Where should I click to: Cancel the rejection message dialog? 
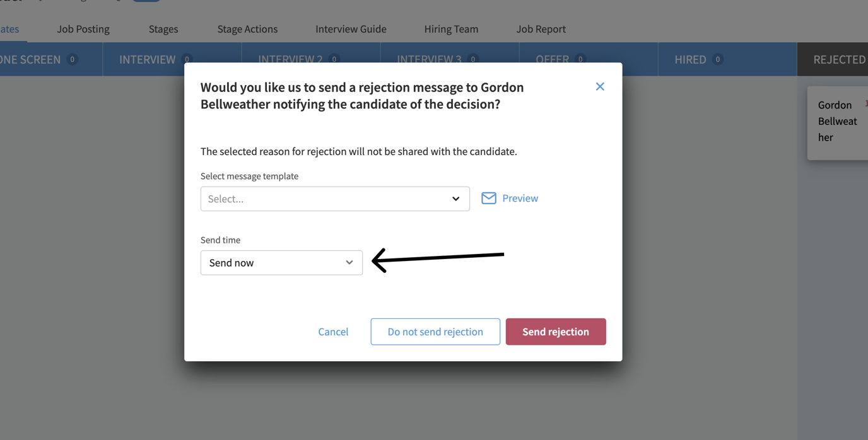(333, 332)
